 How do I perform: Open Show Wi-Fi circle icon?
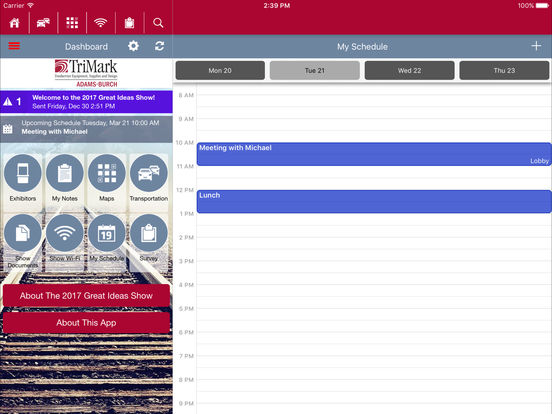pyautogui.click(x=65, y=233)
